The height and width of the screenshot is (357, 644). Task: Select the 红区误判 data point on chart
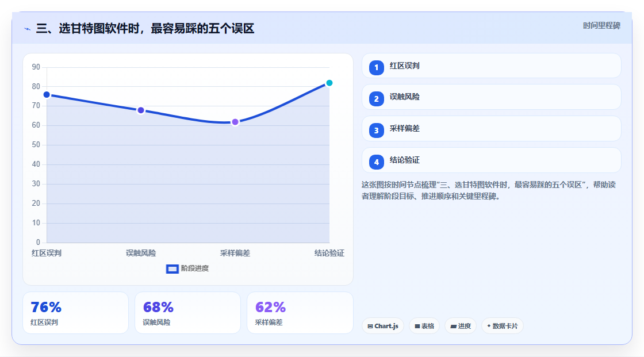[x=47, y=95]
